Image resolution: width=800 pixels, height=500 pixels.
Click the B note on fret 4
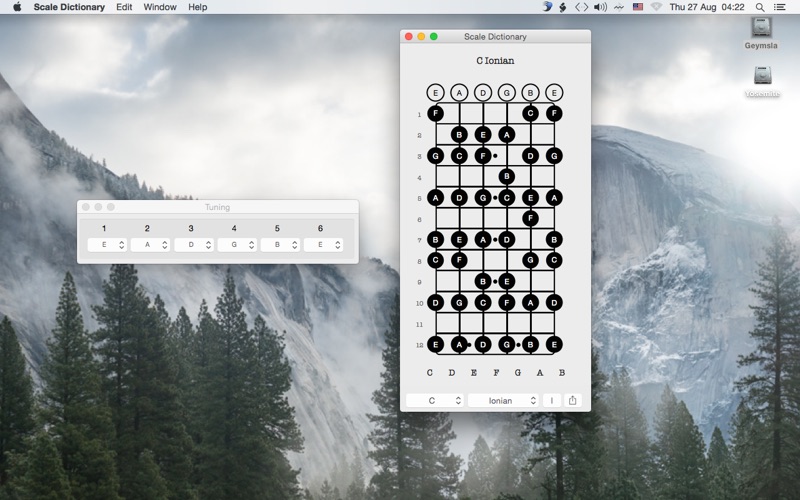coord(507,177)
